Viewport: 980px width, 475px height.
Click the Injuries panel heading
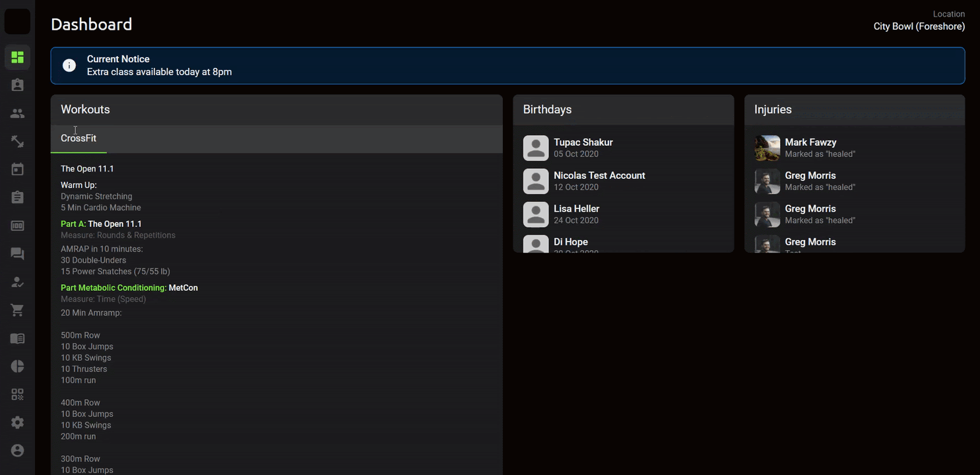(x=773, y=110)
